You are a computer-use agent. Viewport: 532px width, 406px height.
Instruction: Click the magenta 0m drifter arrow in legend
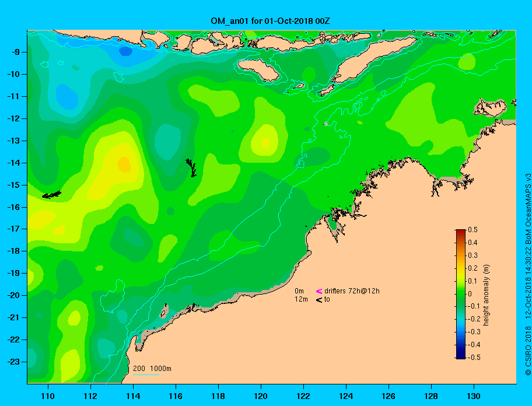click(x=319, y=291)
